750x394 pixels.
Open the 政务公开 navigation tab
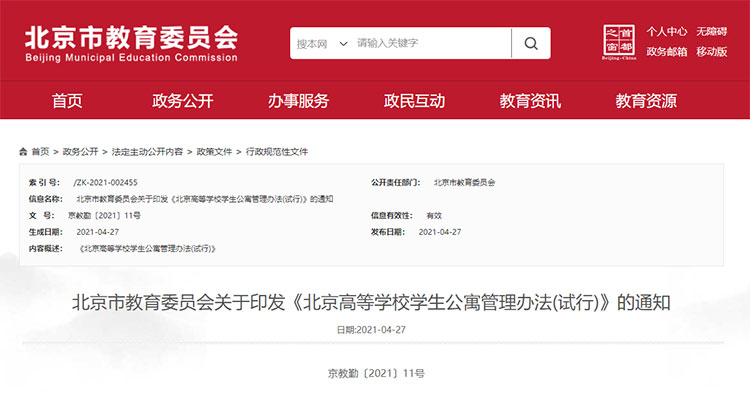(183, 101)
